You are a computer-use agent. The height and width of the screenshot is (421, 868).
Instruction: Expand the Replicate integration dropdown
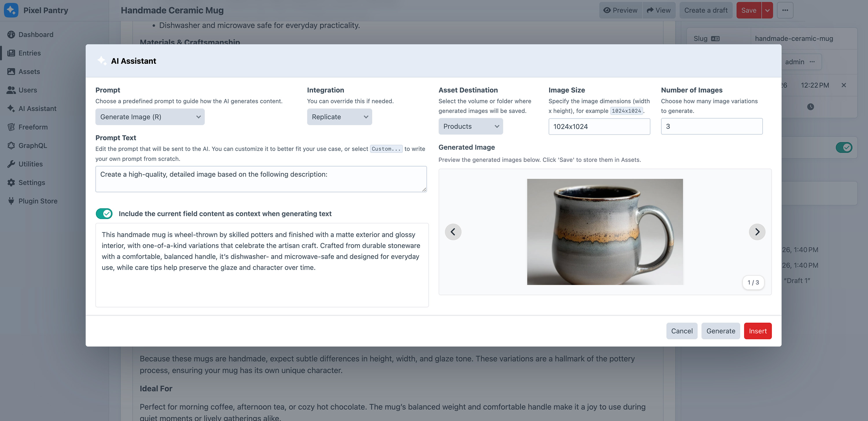click(339, 117)
